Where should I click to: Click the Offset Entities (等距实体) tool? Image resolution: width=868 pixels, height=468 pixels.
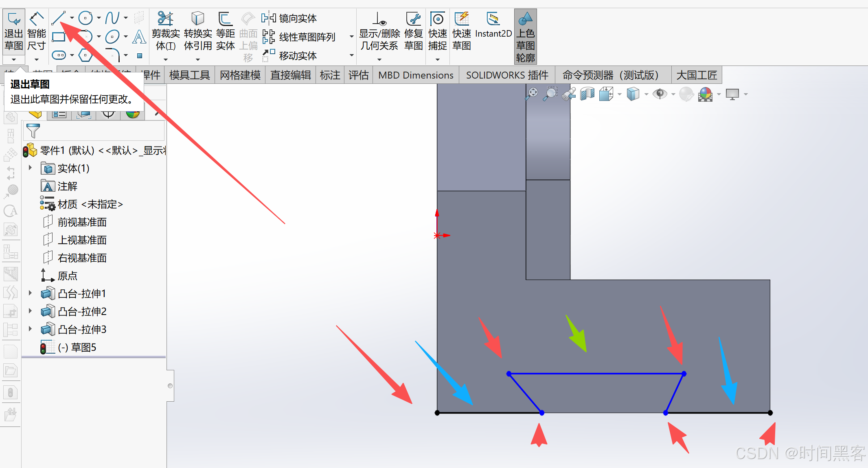[x=225, y=19]
